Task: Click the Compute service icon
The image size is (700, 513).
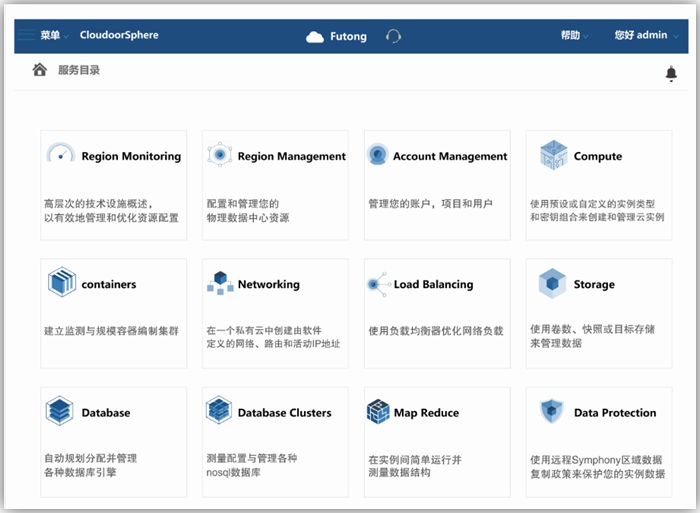Action: pyautogui.click(x=553, y=155)
